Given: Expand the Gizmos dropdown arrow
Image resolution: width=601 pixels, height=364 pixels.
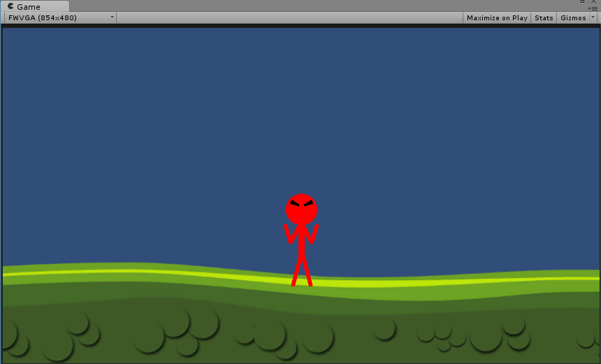Looking at the screenshot, I should click(x=593, y=17).
